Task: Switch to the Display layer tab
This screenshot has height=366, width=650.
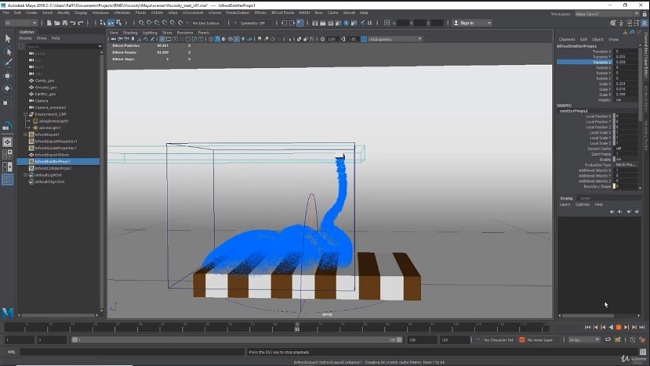Action: tap(566, 198)
